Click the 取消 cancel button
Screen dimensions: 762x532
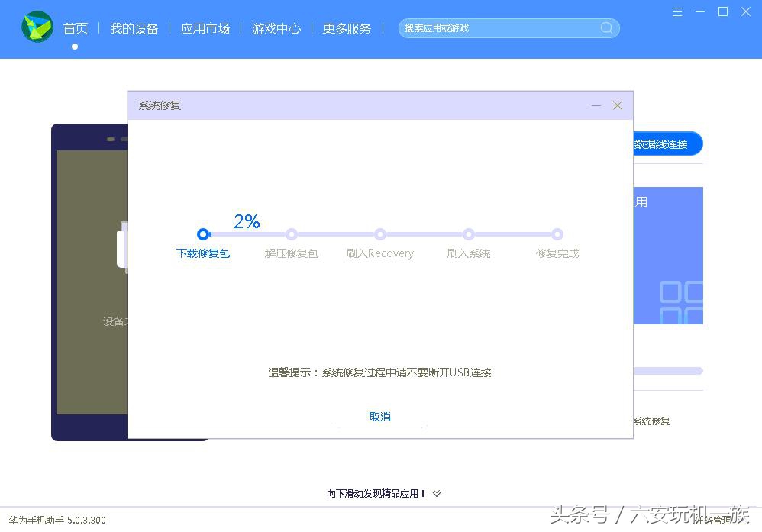(x=379, y=417)
